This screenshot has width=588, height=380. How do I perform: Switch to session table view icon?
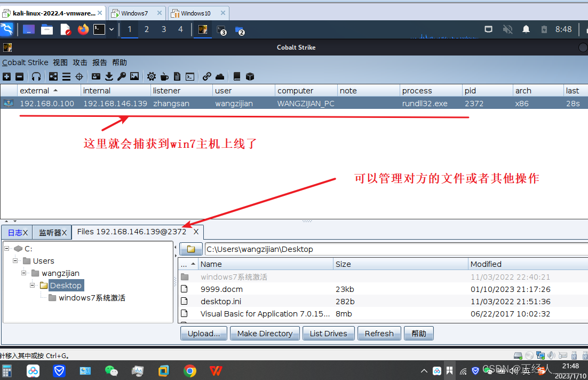(x=66, y=77)
